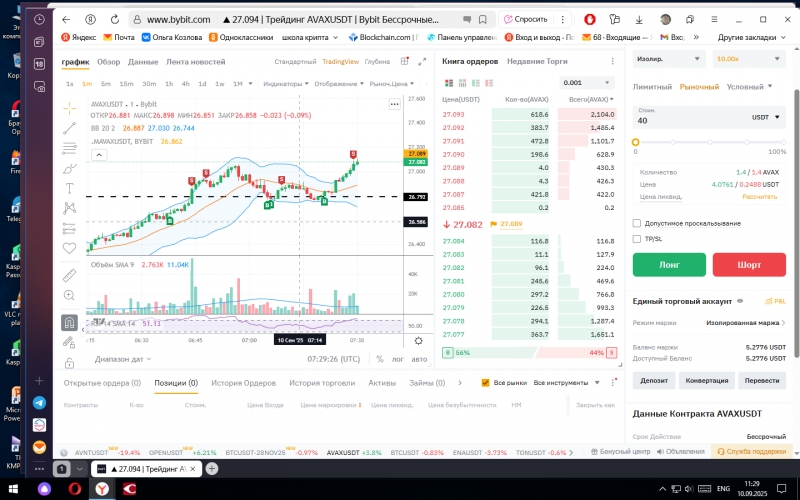Enable the TP/SL checkbox
800x500 pixels.
637,238
